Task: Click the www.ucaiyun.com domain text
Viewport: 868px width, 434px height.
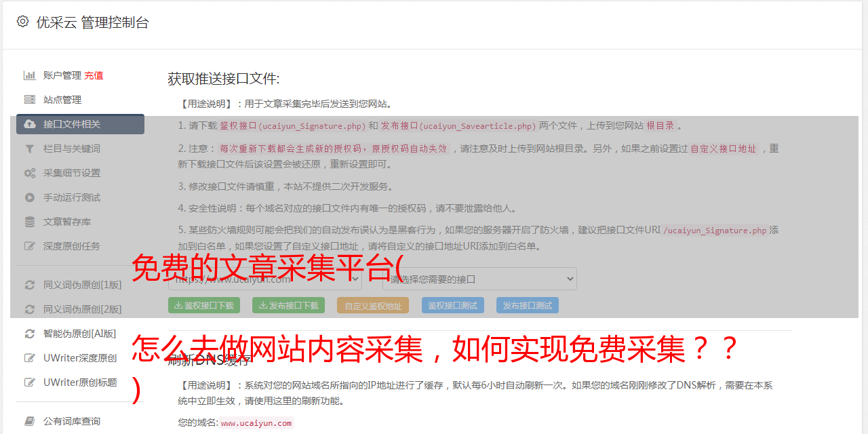Action: (256, 423)
